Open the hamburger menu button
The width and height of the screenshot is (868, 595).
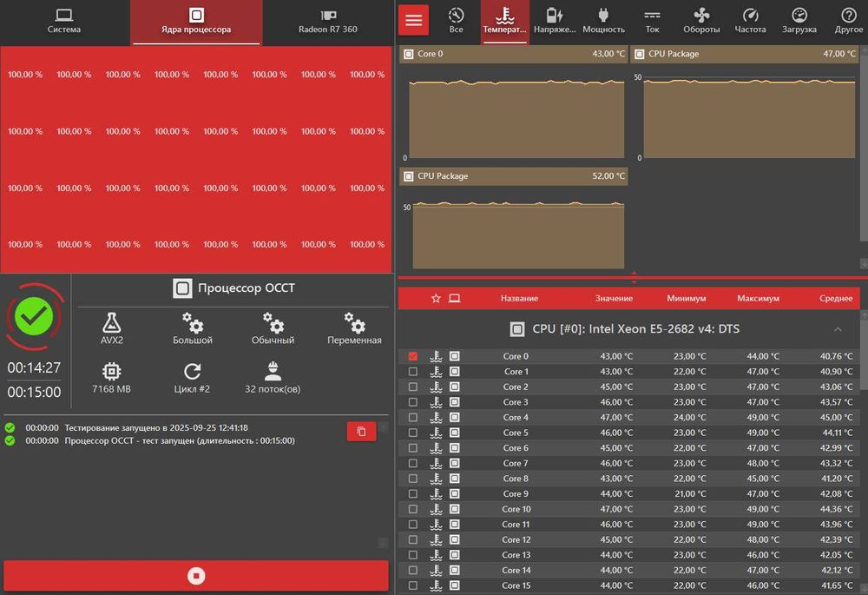tap(413, 21)
